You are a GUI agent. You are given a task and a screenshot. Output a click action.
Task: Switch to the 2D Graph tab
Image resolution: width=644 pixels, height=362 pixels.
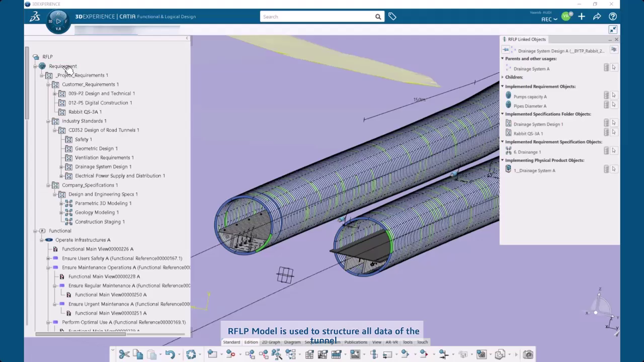271,342
